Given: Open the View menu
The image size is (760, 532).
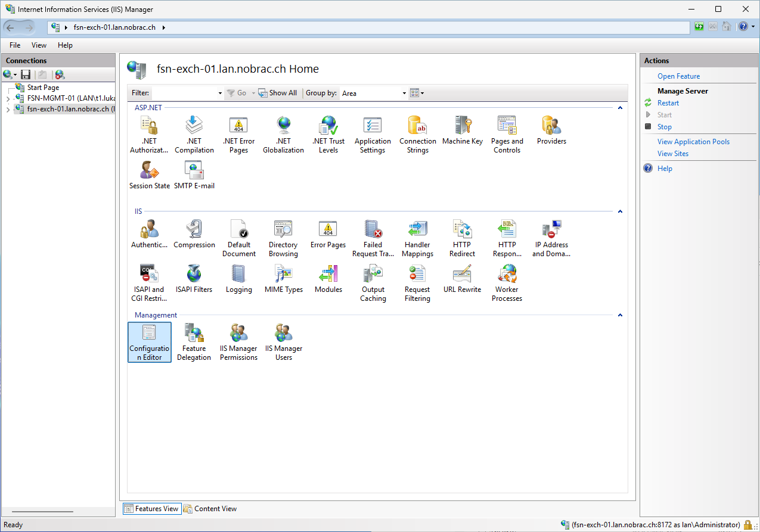Looking at the screenshot, I should (39, 45).
